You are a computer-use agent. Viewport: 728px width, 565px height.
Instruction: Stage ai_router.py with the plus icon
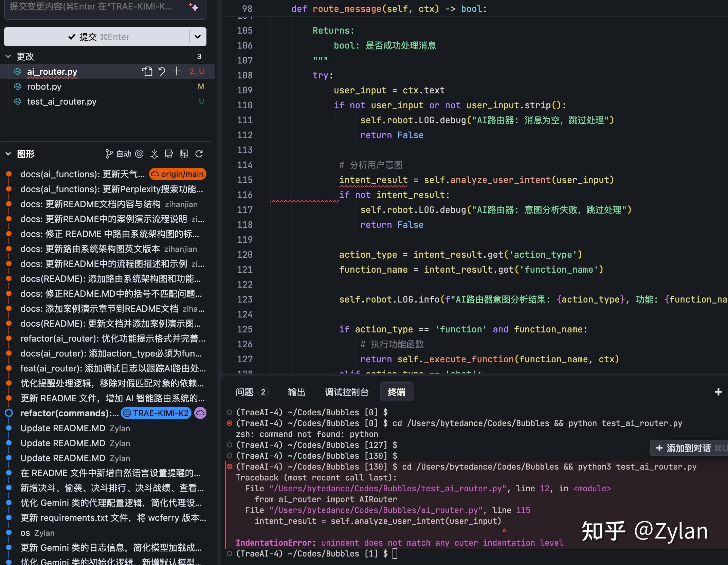click(x=176, y=71)
